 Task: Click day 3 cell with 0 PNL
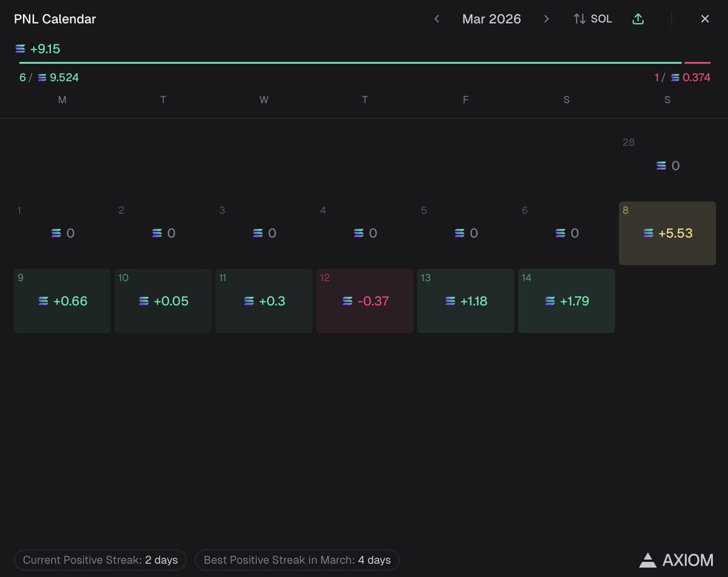264,233
